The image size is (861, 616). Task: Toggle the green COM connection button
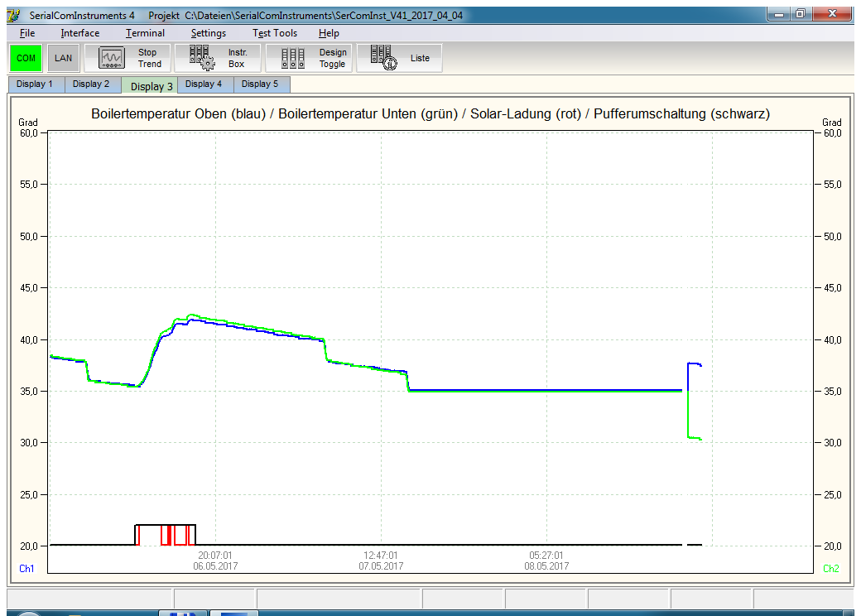tap(26, 58)
